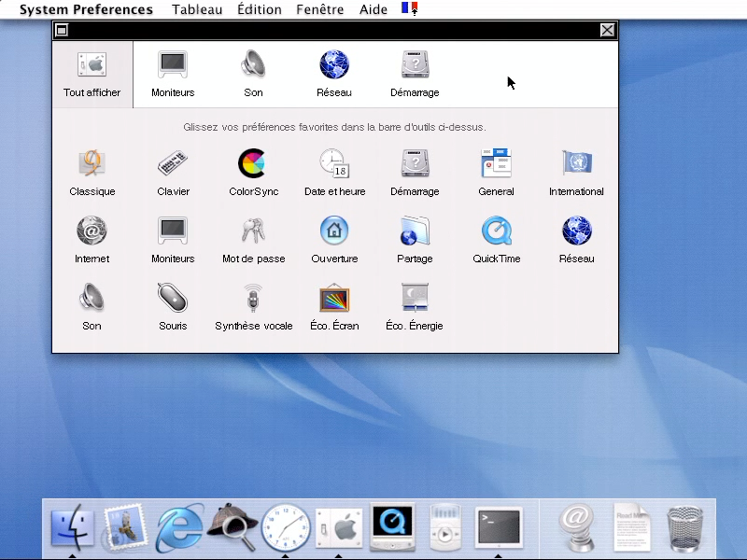Open the Internet preference pane

click(92, 240)
